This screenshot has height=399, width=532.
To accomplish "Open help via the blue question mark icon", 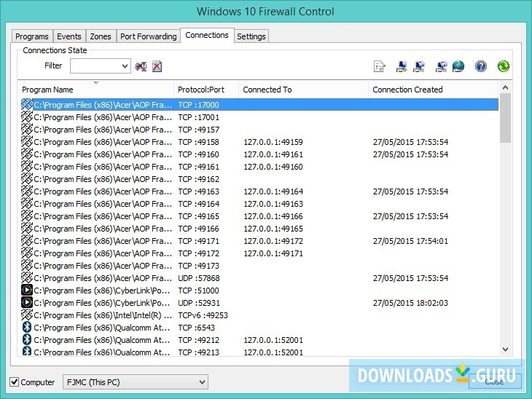I will tap(481, 66).
